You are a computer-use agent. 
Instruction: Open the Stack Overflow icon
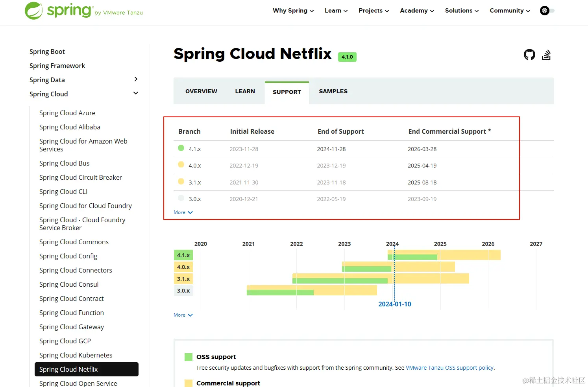pos(546,55)
